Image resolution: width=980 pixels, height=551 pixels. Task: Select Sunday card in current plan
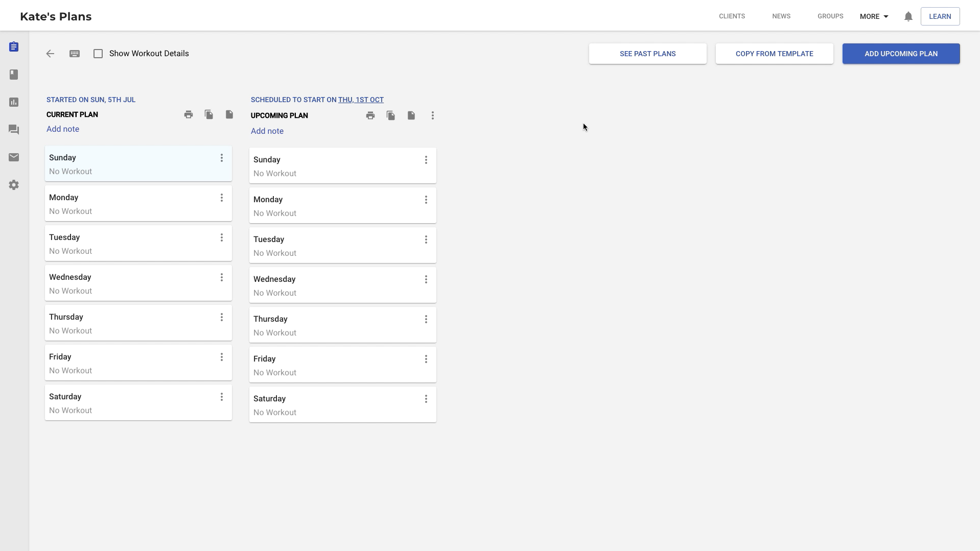click(x=138, y=164)
